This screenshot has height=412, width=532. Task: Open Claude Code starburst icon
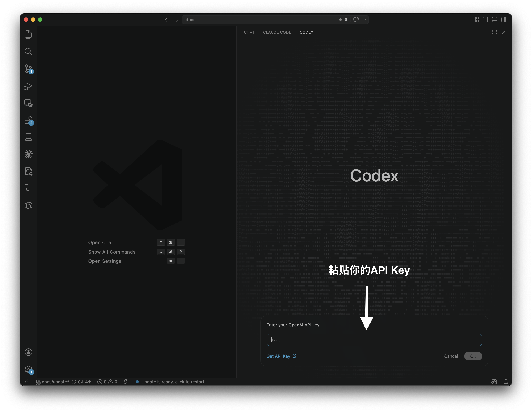pyautogui.click(x=28, y=154)
